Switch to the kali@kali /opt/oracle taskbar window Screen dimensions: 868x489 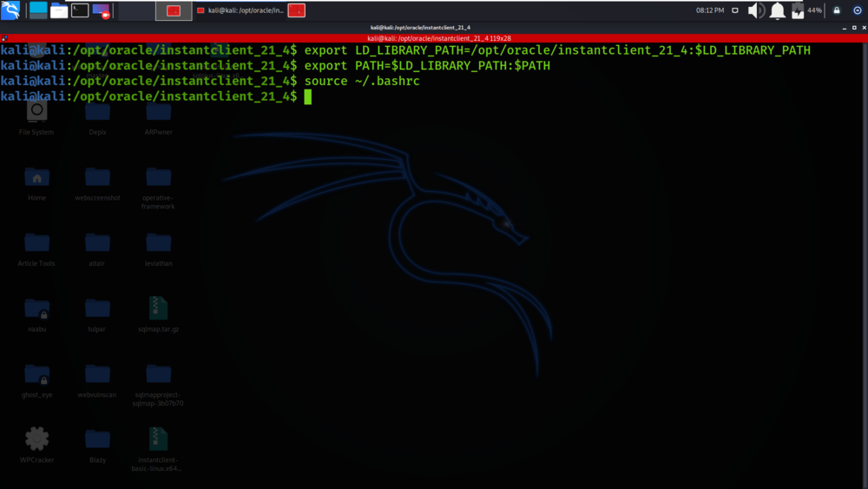(x=240, y=10)
